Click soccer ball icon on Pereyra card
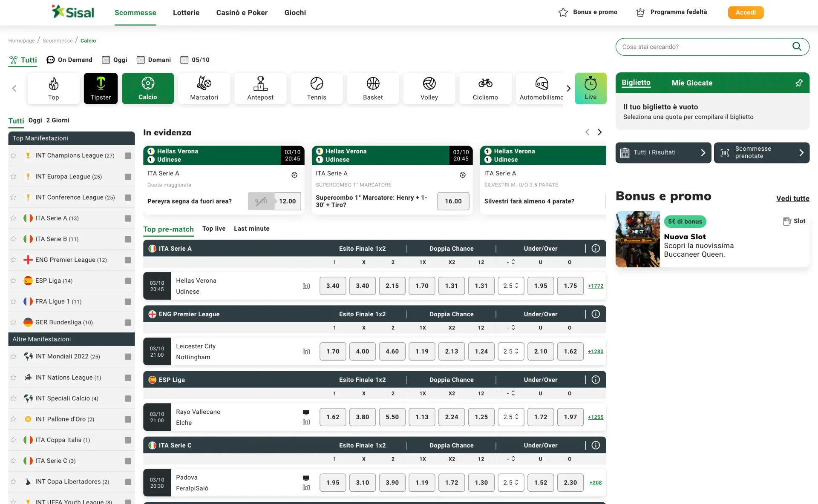818x504 pixels. (294, 175)
